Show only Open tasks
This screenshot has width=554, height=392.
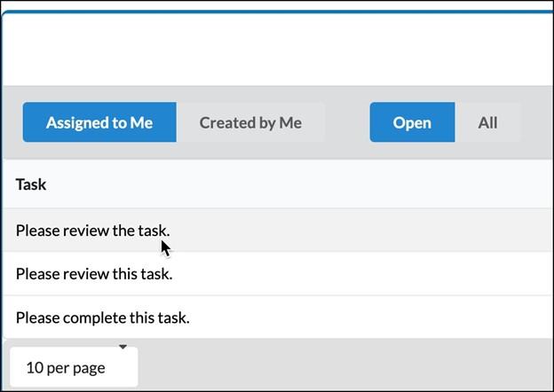click(x=412, y=122)
